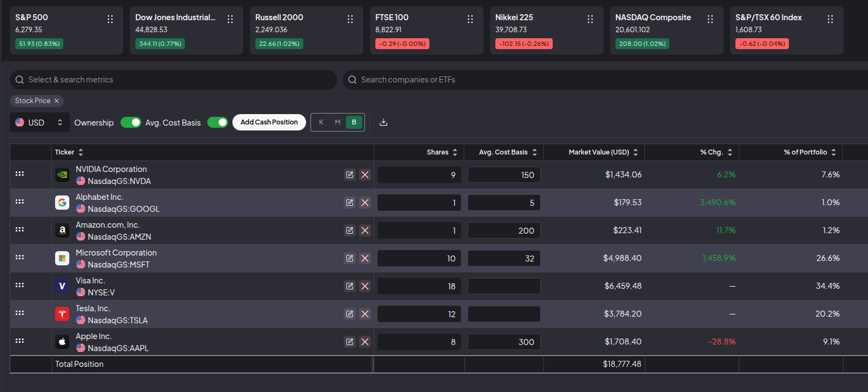The width and height of the screenshot is (868, 392).
Task: Remove the NVIDIA Corporation row
Action: [x=365, y=175]
